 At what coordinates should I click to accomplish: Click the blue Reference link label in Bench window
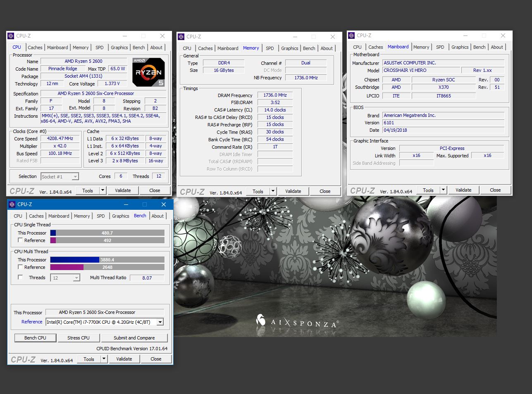(32, 322)
